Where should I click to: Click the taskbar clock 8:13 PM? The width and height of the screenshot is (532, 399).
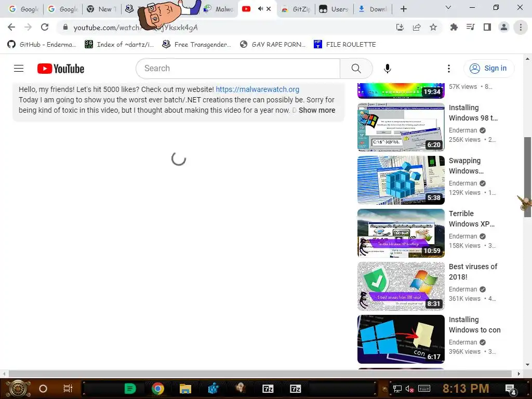pos(465,389)
